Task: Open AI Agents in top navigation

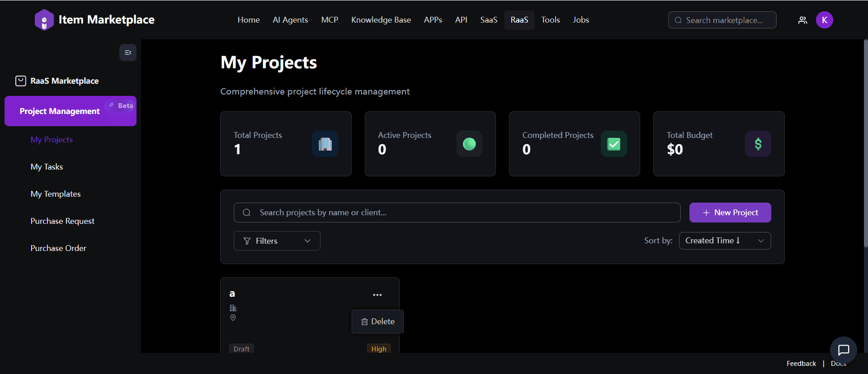Action: pyautogui.click(x=290, y=20)
